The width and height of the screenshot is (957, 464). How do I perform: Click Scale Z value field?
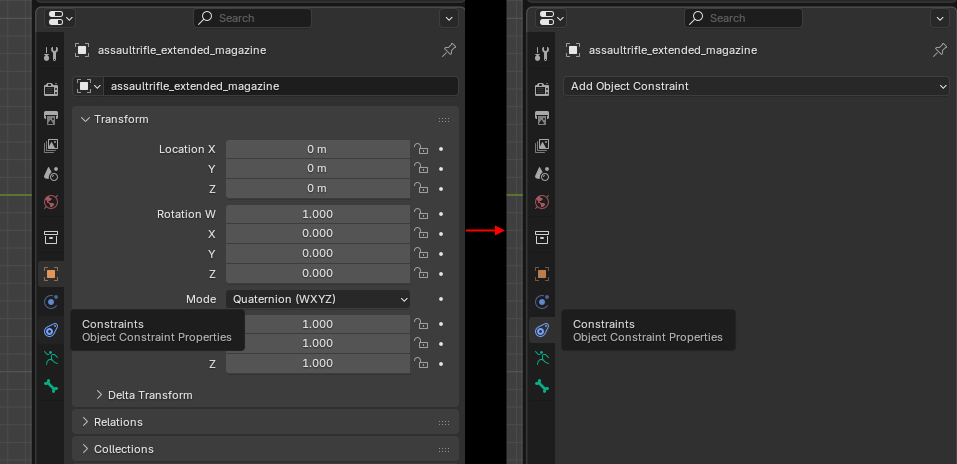318,363
